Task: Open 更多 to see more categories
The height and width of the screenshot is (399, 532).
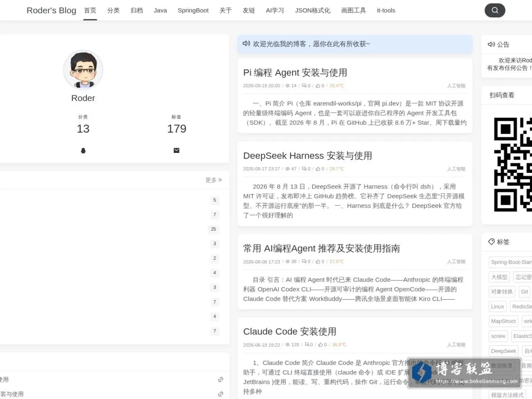Action: tap(213, 180)
